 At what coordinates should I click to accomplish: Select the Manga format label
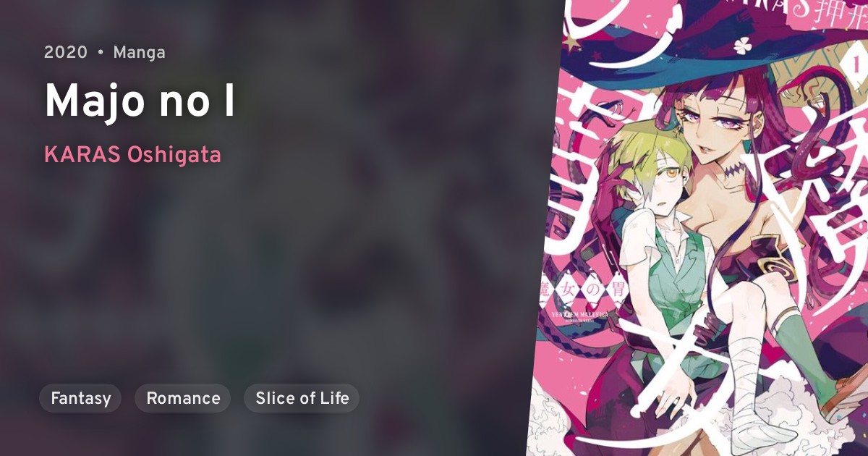pos(139,53)
